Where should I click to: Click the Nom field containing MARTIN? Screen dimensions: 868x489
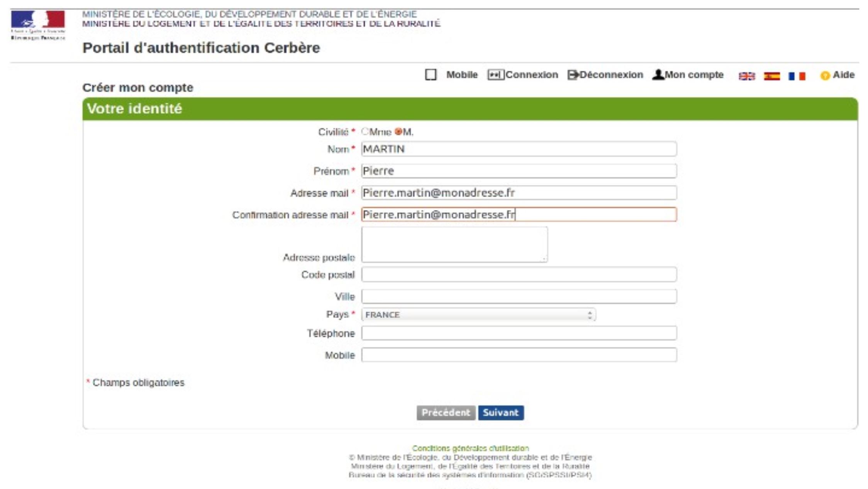coord(519,149)
